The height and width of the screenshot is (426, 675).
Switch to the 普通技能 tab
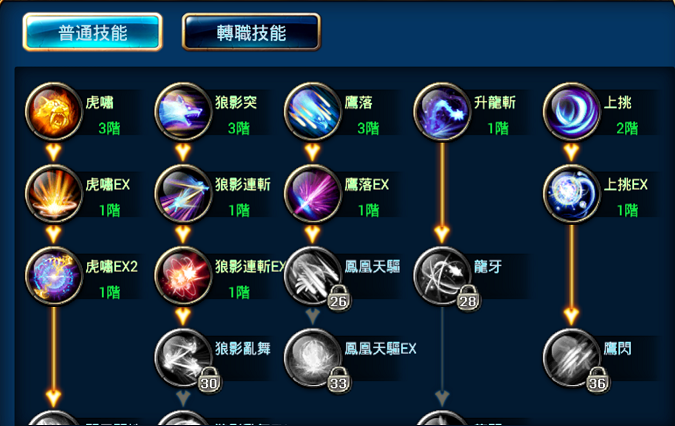click(93, 32)
